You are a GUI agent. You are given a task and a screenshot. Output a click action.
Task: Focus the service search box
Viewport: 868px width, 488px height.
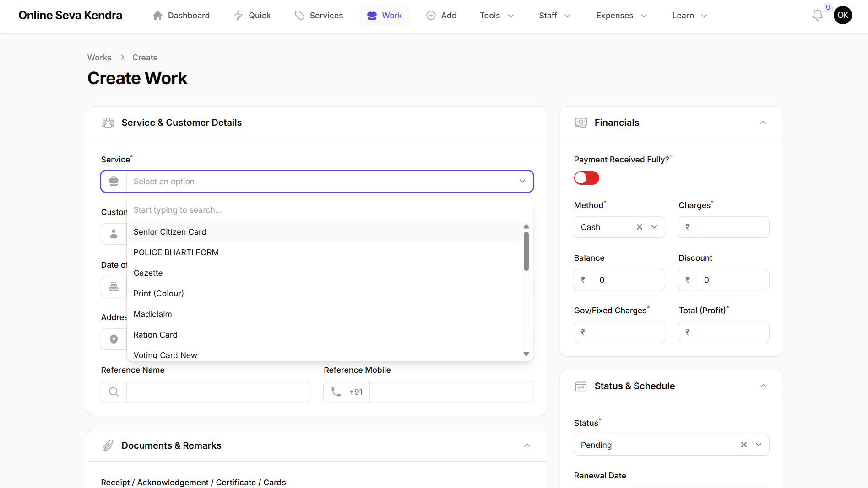[x=330, y=210]
